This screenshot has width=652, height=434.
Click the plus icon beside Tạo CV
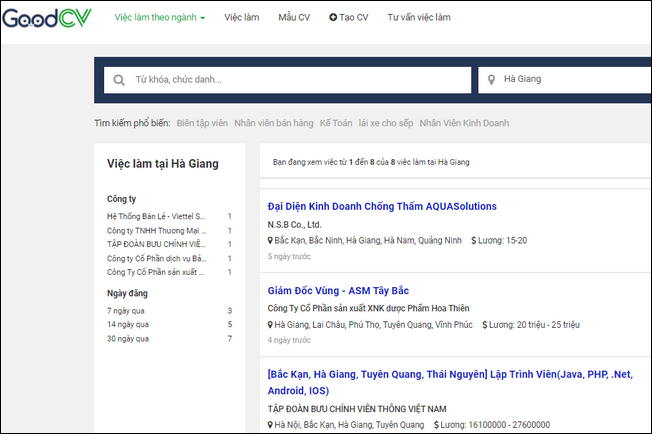(332, 18)
